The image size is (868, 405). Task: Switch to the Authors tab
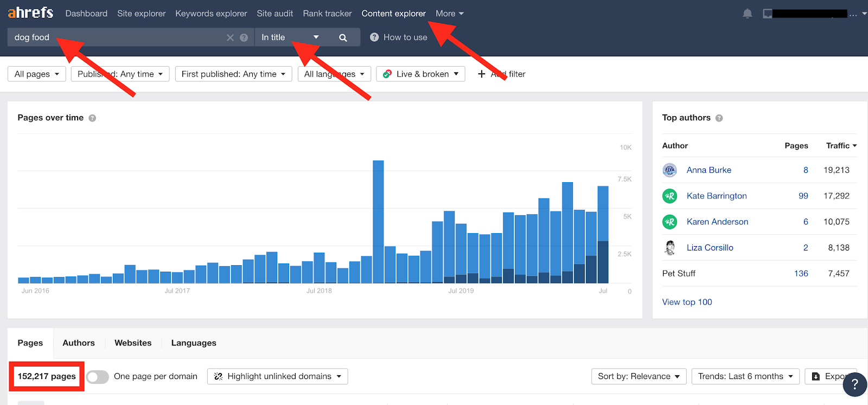[x=79, y=343]
